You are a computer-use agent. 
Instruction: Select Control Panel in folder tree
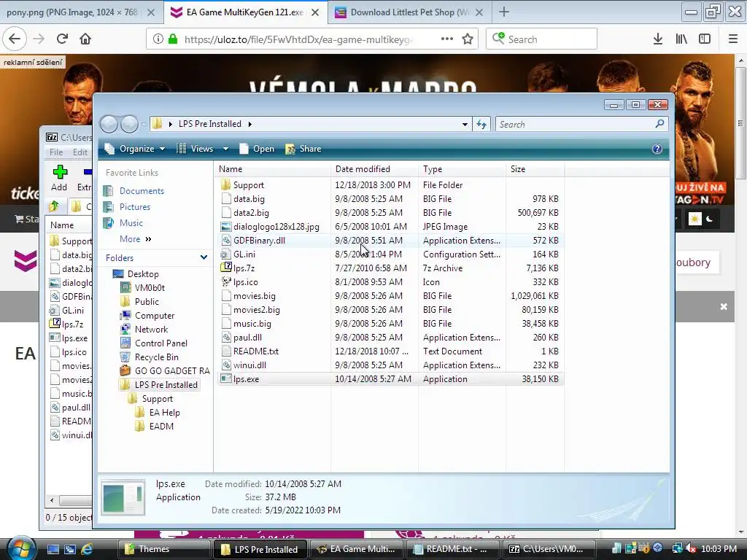[x=161, y=343]
